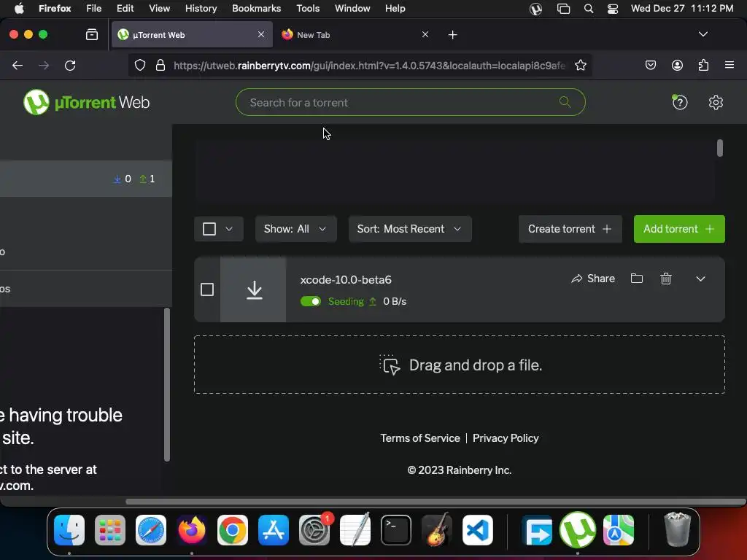
Task: Open the Bookmarks menu
Action: tap(256, 9)
